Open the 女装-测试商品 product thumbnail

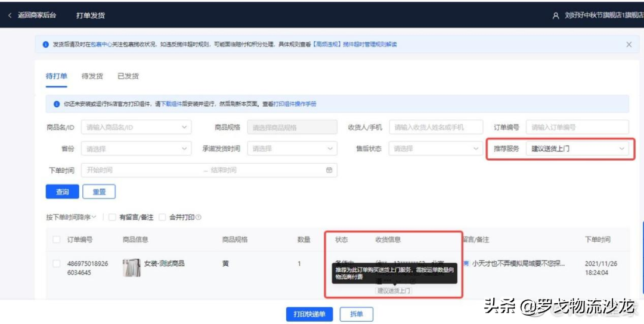[131, 268]
